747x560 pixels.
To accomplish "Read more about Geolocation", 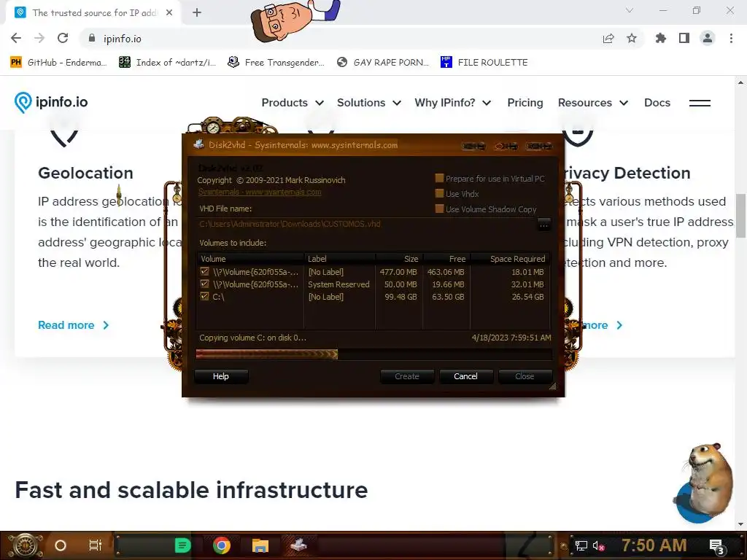I will point(74,325).
